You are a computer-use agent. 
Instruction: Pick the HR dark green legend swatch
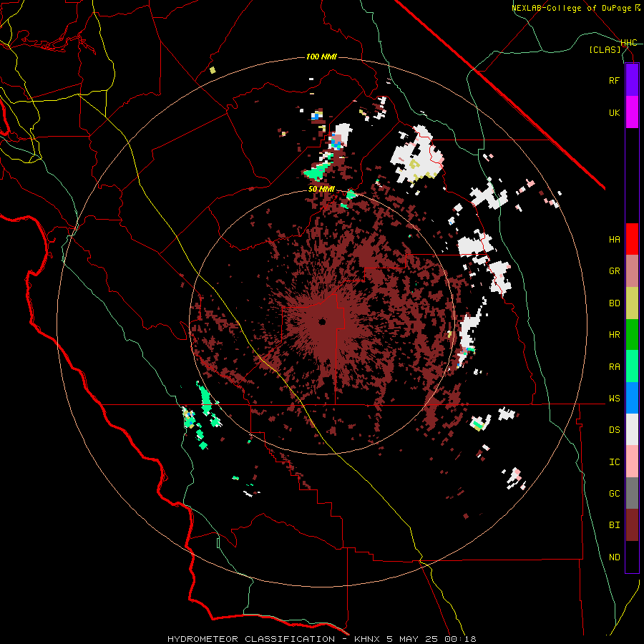coord(632,335)
